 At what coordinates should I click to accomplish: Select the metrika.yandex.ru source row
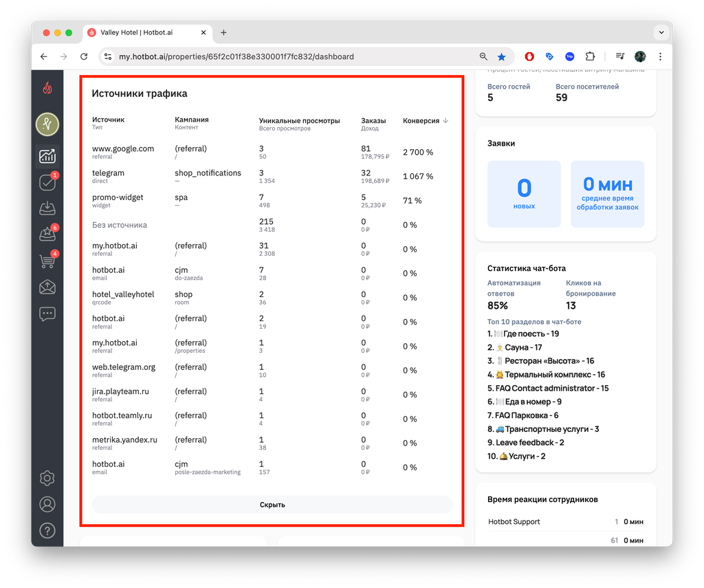[x=272, y=444]
